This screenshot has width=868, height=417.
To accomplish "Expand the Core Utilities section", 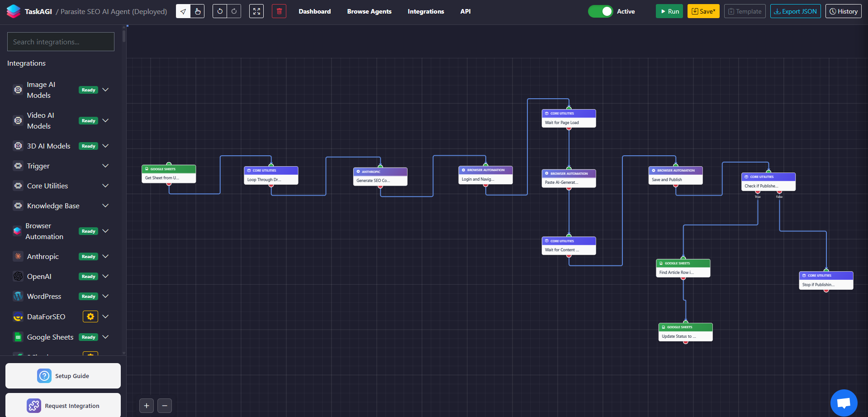I will pos(105,186).
